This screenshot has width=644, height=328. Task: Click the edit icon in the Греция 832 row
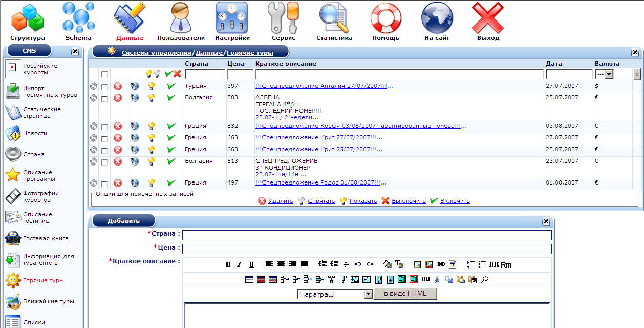click(135, 126)
